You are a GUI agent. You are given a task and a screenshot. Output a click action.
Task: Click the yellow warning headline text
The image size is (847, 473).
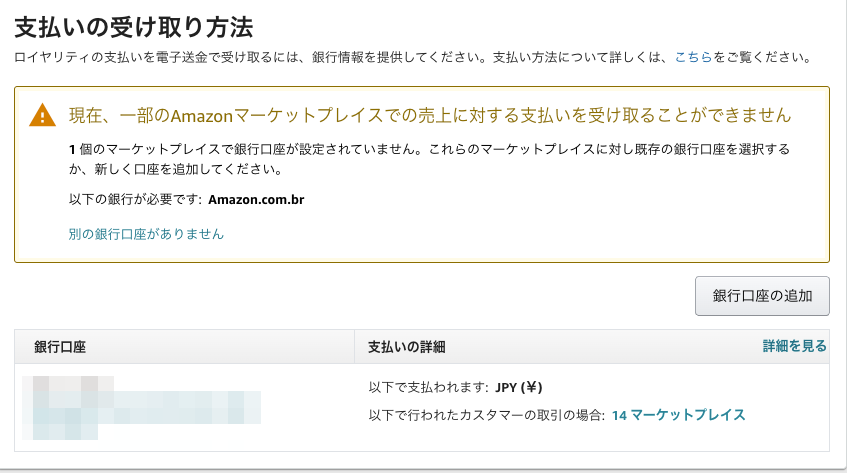pos(430,115)
